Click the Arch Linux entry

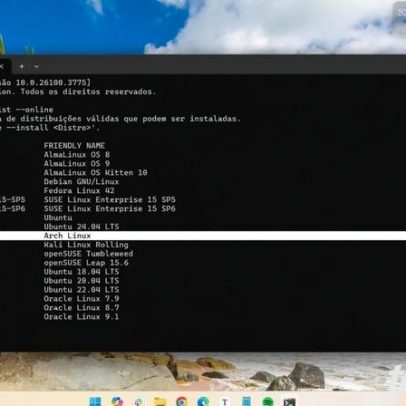[67, 236]
